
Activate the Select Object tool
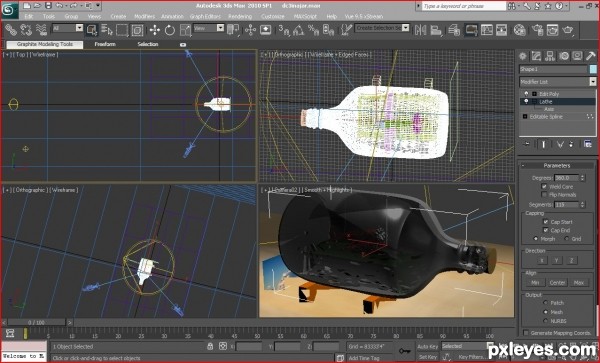92,30
